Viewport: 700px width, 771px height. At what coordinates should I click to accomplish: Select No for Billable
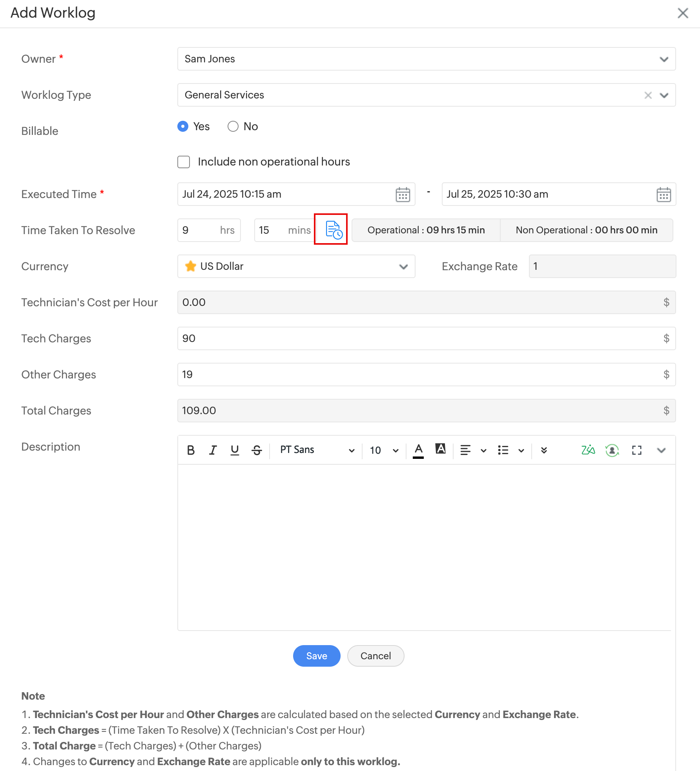[233, 126]
